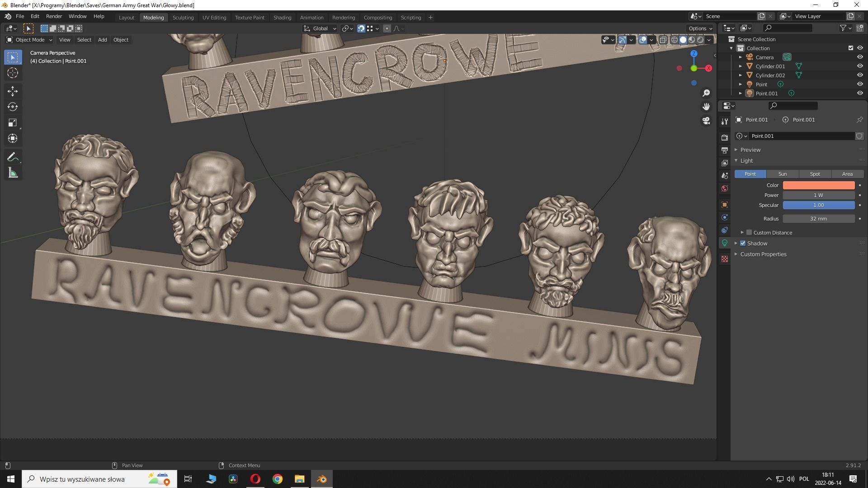Open the Options dropdown

tap(700, 28)
